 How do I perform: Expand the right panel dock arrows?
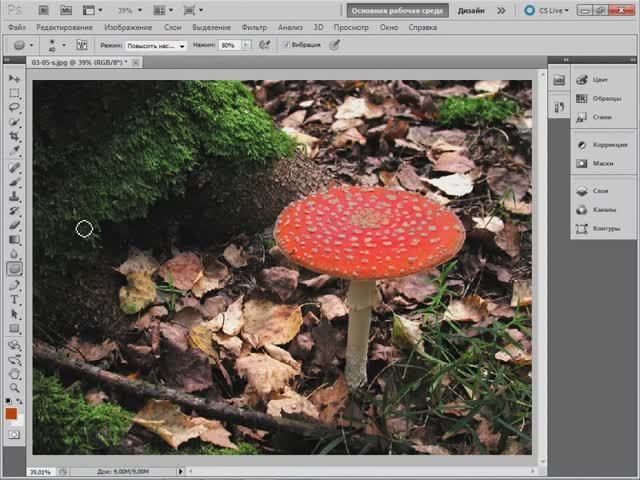click(633, 60)
